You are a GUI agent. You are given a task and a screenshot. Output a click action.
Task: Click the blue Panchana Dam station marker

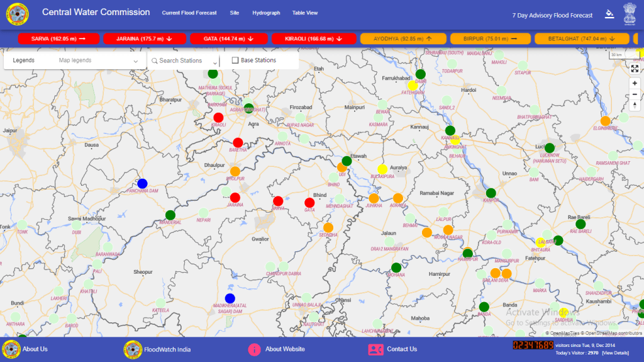(x=142, y=184)
